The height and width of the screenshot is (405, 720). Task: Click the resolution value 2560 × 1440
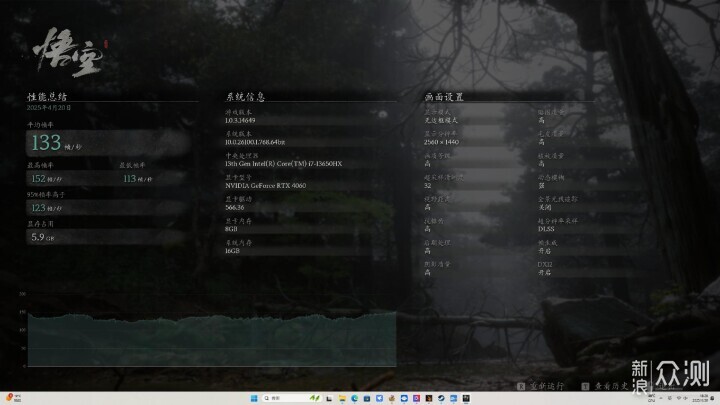(x=441, y=142)
